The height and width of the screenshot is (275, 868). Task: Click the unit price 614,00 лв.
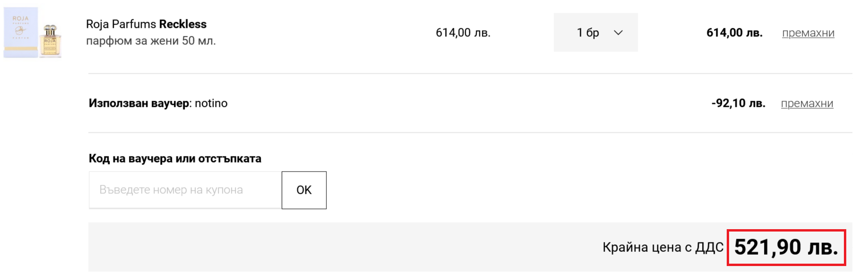click(x=463, y=33)
